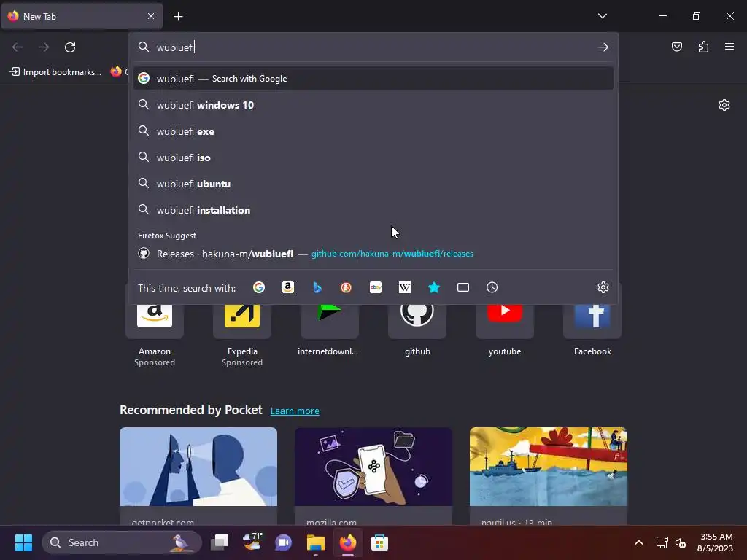Click Import bookmarks in bookmarks toolbar
This screenshot has height=560, width=747.
(55, 72)
